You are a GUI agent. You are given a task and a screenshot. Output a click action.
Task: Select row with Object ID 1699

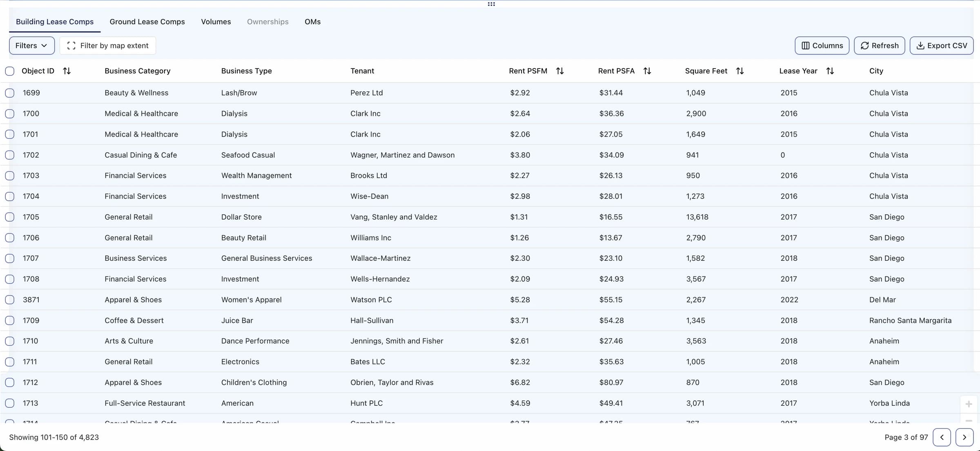click(10, 93)
